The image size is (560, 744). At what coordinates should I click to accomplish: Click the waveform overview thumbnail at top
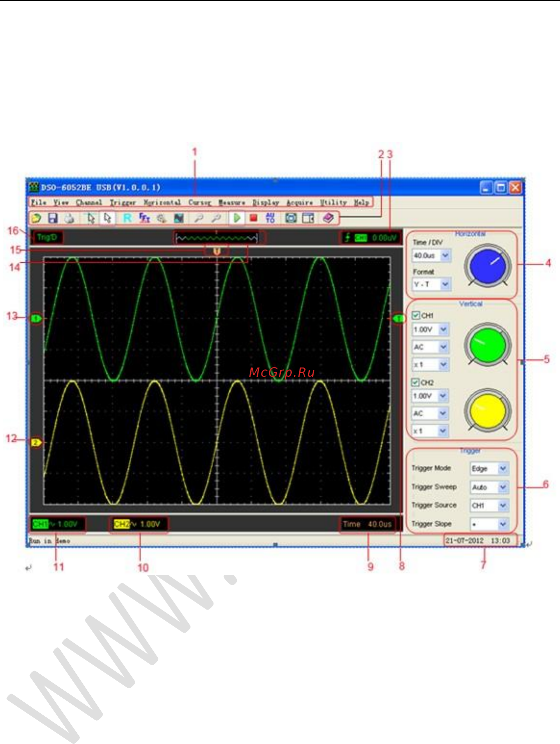pyautogui.click(x=216, y=238)
